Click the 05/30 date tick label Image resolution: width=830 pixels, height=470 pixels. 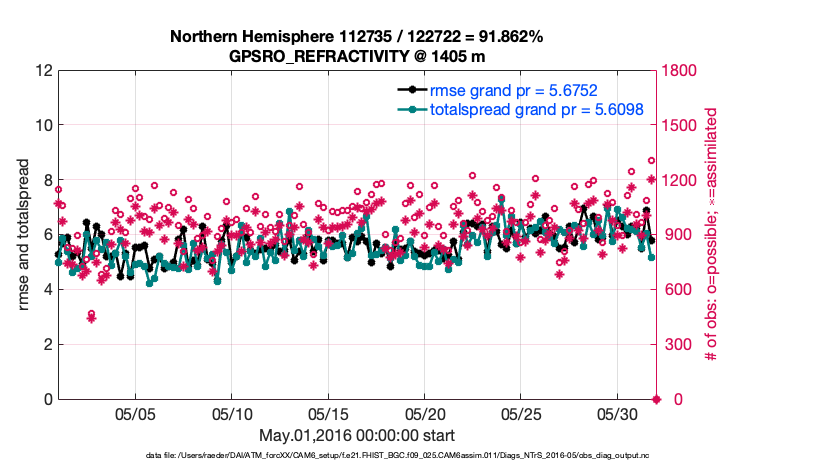pyautogui.click(x=617, y=413)
